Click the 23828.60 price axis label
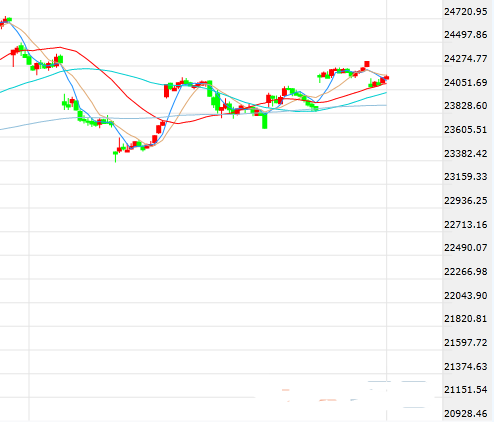This screenshot has width=494, height=422. (465, 106)
